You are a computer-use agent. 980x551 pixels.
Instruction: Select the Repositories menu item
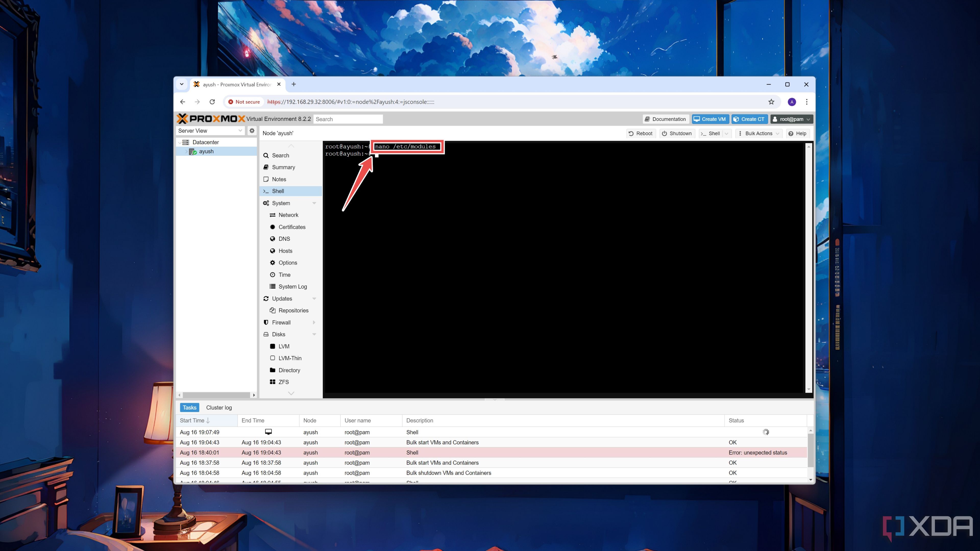coord(293,310)
